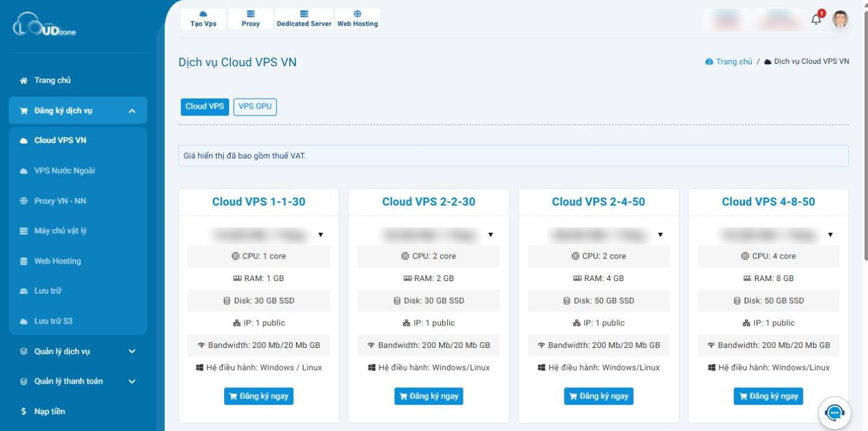868x431 pixels.
Task: Click the Cloud VPS 1-1-30 title
Action: coord(259,202)
